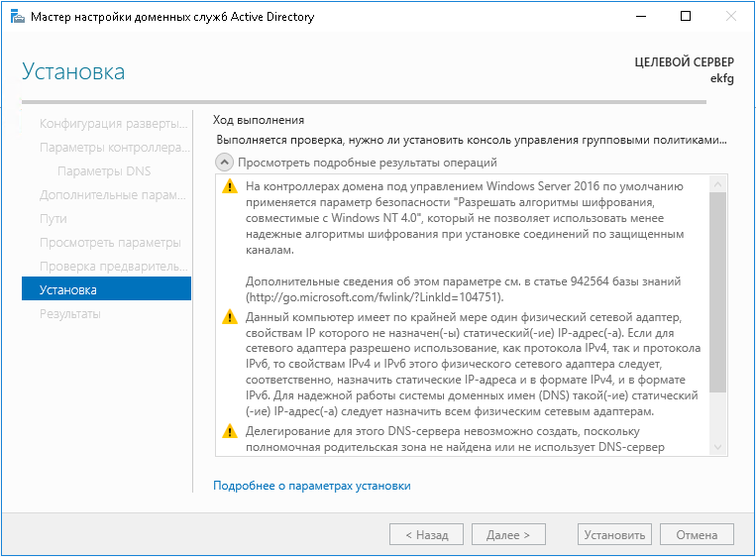Open «Подробнее о параметрах установки» link
This screenshot has height=557, width=756.
coord(311,486)
